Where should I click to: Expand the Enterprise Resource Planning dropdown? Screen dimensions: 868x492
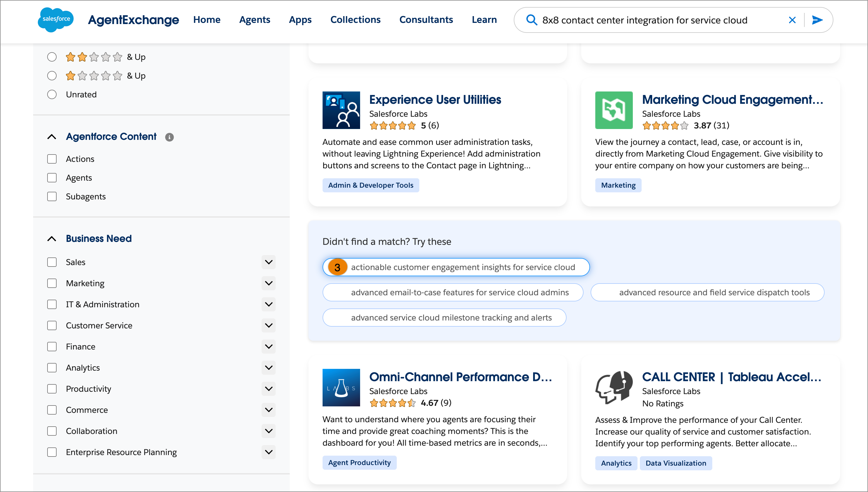(269, 452)
